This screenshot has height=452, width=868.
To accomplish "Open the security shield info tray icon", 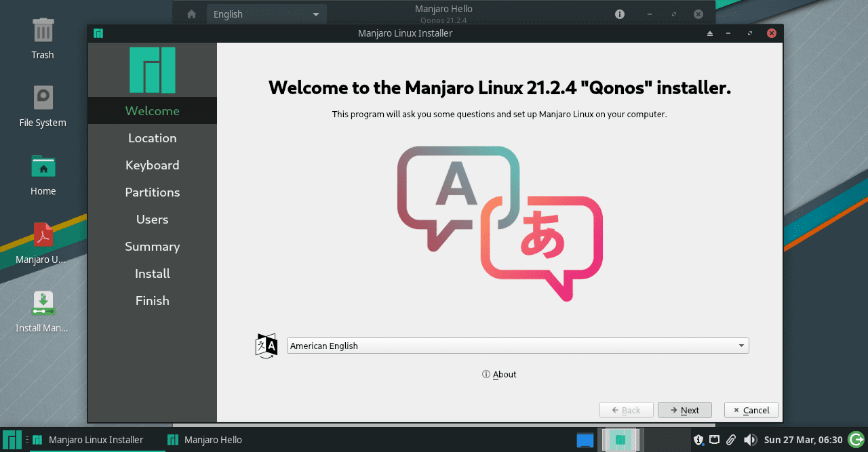I will pos(698,440).
